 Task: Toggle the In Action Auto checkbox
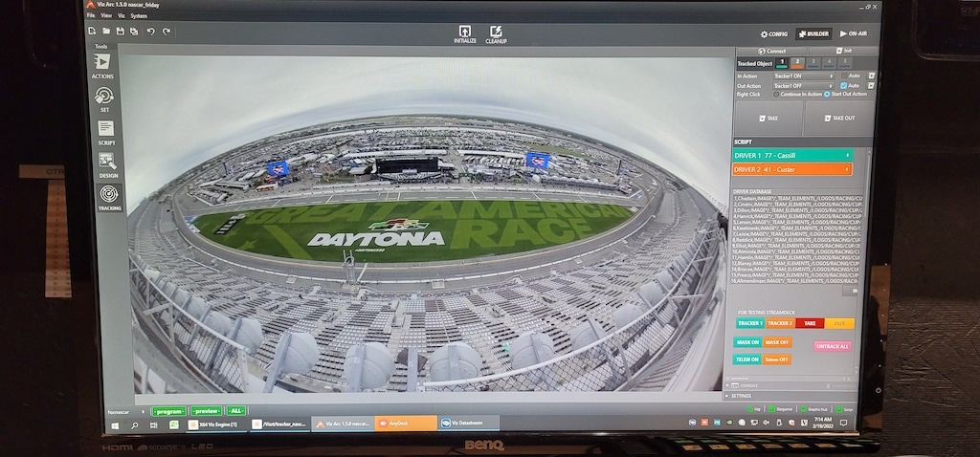(x=844, y=76)
